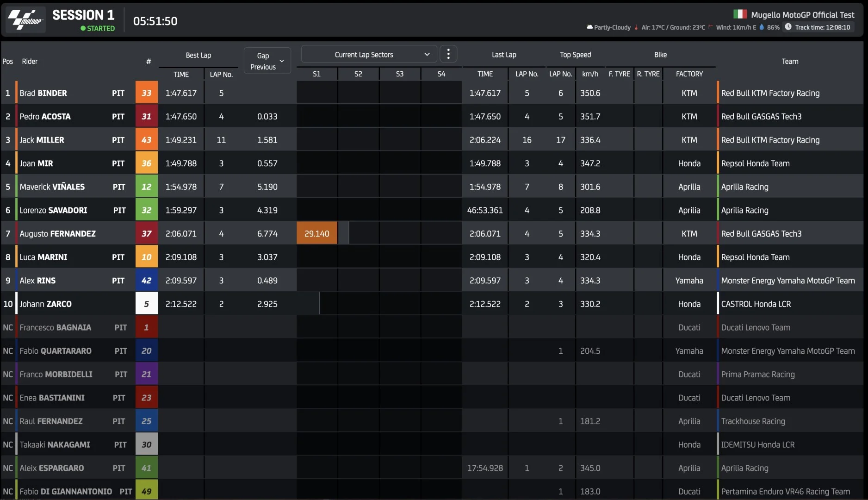Click Takaaki Nakagami's number 30 badge
This screenshot has height=500, width=868.
click(146, 445)
